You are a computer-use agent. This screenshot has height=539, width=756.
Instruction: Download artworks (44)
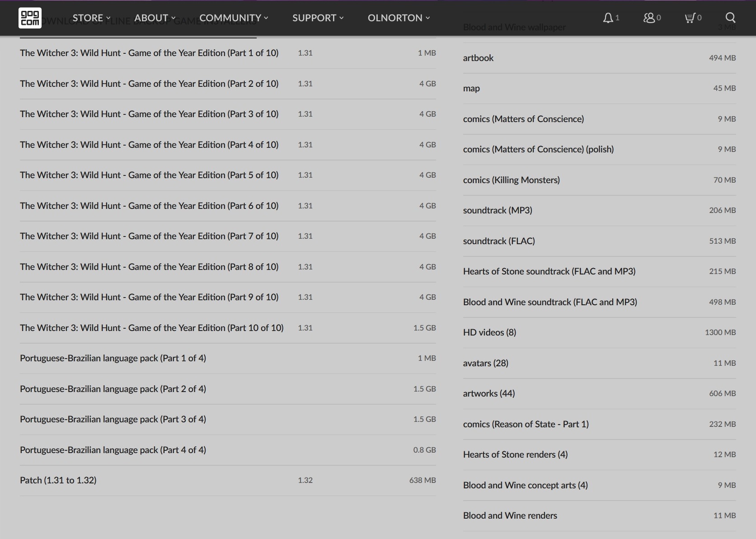point(599,393)
